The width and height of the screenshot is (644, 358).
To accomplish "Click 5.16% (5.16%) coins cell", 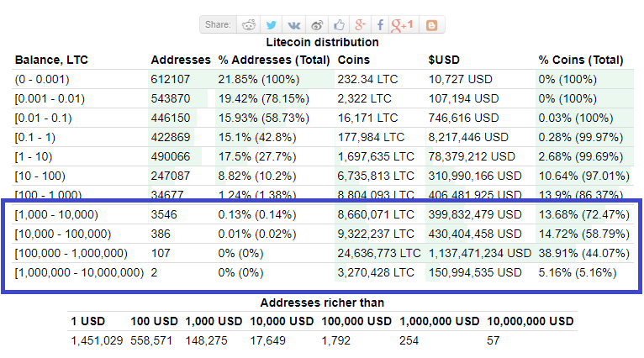I will coord(578,272).
